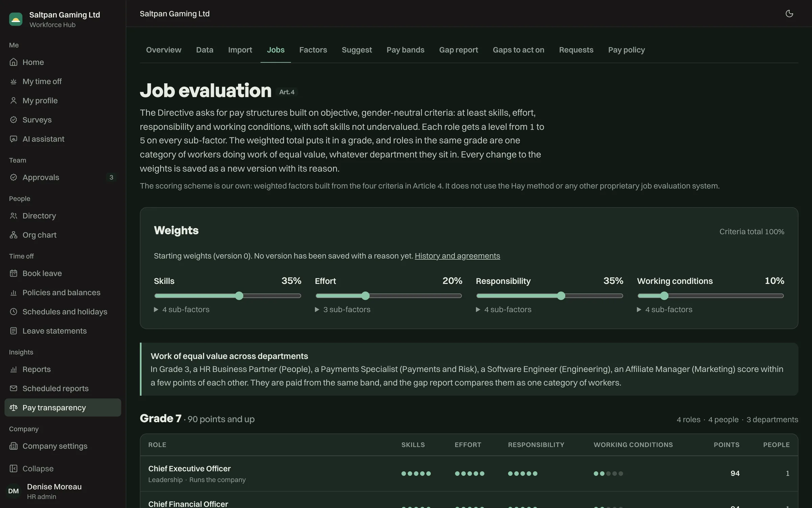
Task: Go to the Pay bands tab
Action: 405,50
